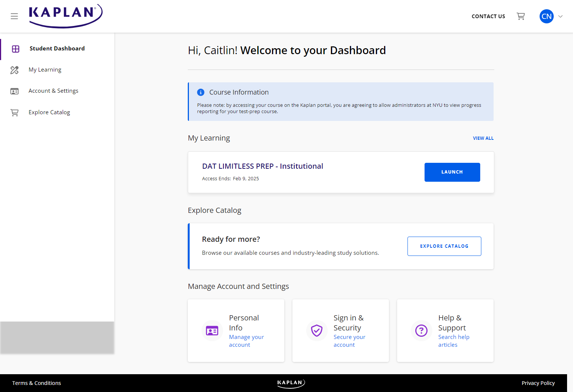The width and height of the screenshot is (573, 392).
Task: Open Explore Catalog in sidebar
Action: [49, 112]
